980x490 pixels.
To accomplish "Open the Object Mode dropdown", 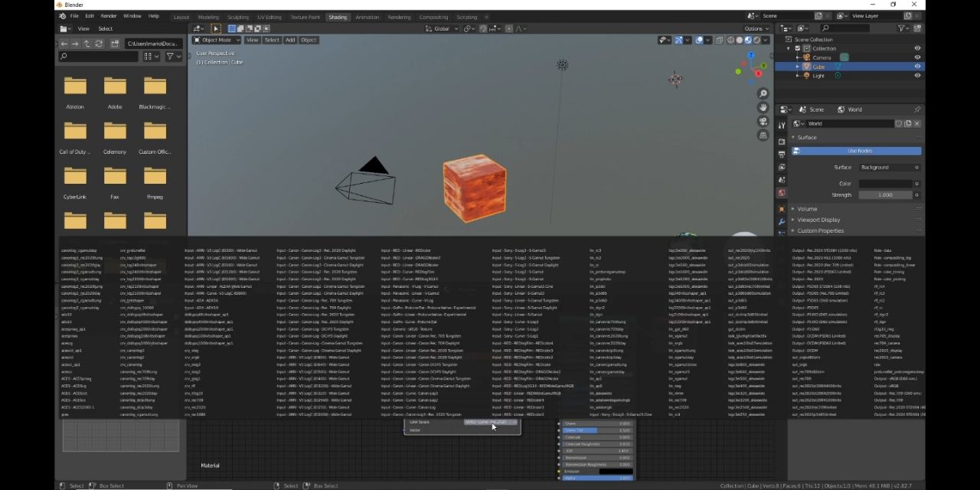I will click(216, 40).
